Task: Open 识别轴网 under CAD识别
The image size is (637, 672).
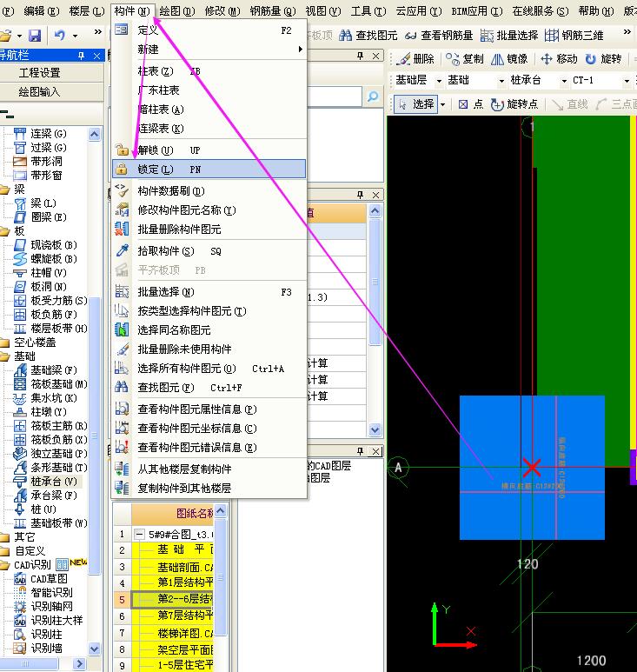Action: [51, 607]
